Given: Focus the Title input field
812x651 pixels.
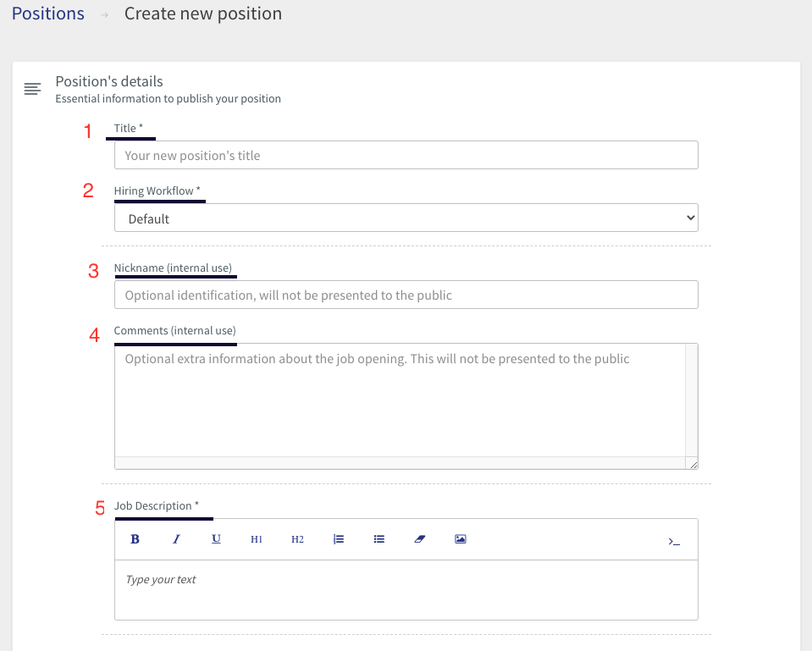Looking at the screenshot, I should click(x=406, y=155).
